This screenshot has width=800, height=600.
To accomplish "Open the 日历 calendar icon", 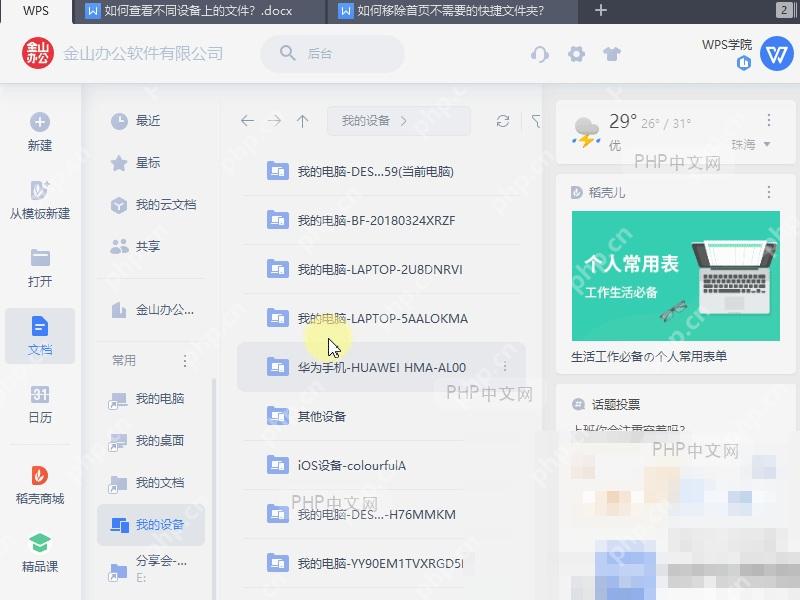I will 40,394.
